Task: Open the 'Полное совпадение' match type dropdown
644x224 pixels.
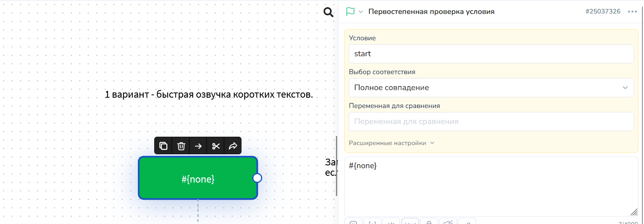Action: tap(491, 88)
